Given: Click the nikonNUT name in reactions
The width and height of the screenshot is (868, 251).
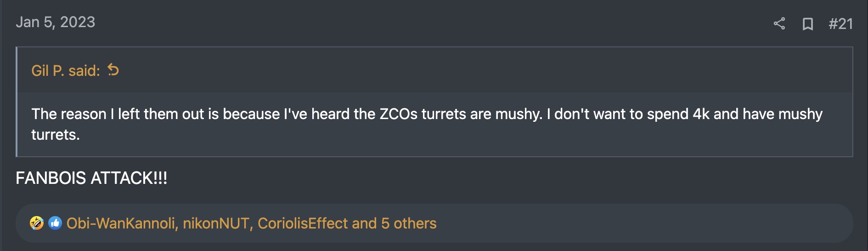Looking at the screenshot, I should tap(216, 223).
